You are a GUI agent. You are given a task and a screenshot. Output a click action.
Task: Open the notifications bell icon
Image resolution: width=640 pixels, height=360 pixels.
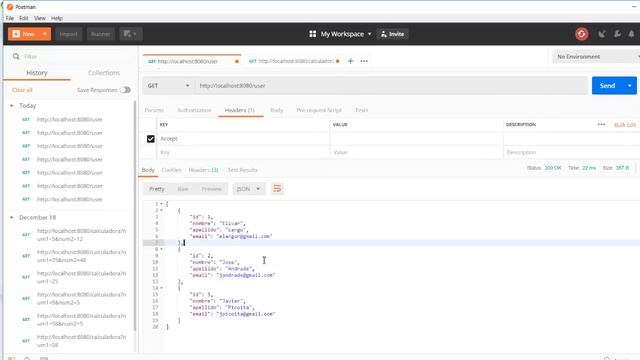(631, 34)
